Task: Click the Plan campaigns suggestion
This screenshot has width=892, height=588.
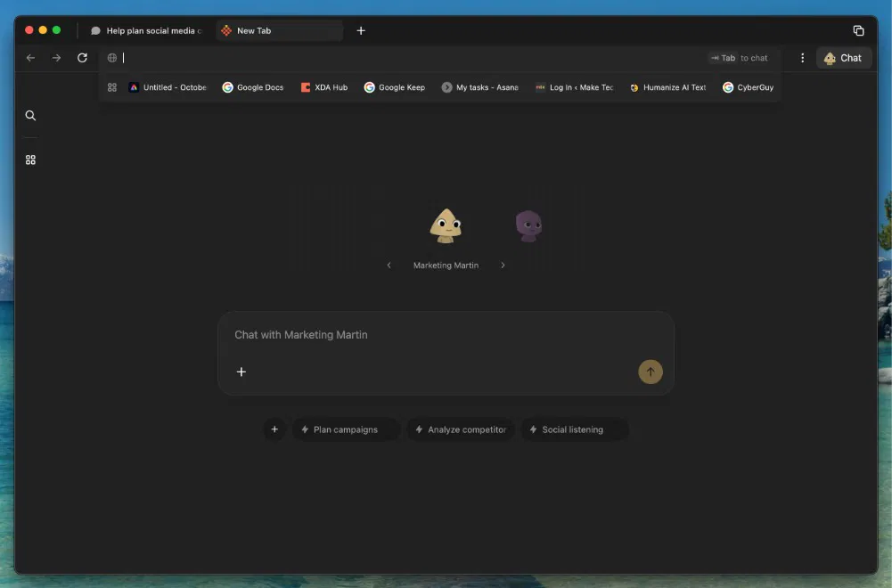Action: point(345,429)
